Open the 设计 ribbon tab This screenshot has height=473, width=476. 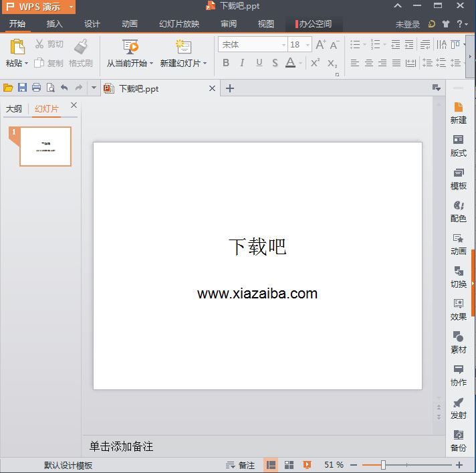click(x=92, y=23)
